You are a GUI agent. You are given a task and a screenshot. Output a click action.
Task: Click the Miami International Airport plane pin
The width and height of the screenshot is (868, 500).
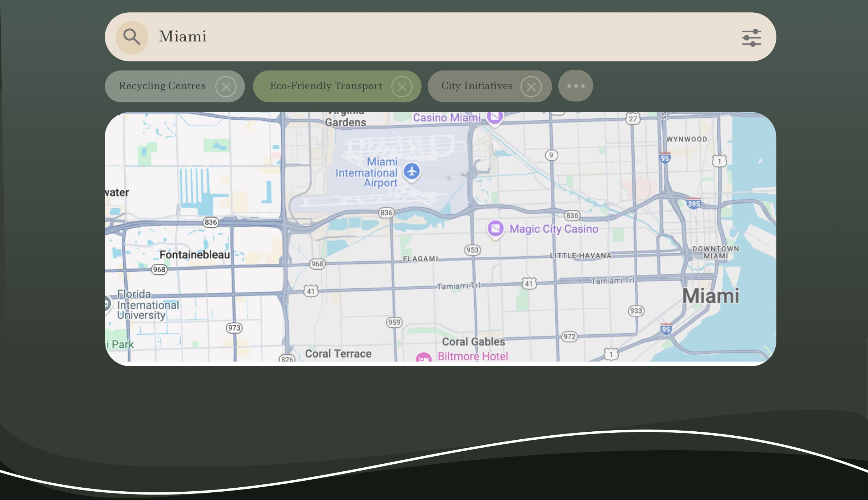pyautogui.click(x=412, y=171)
